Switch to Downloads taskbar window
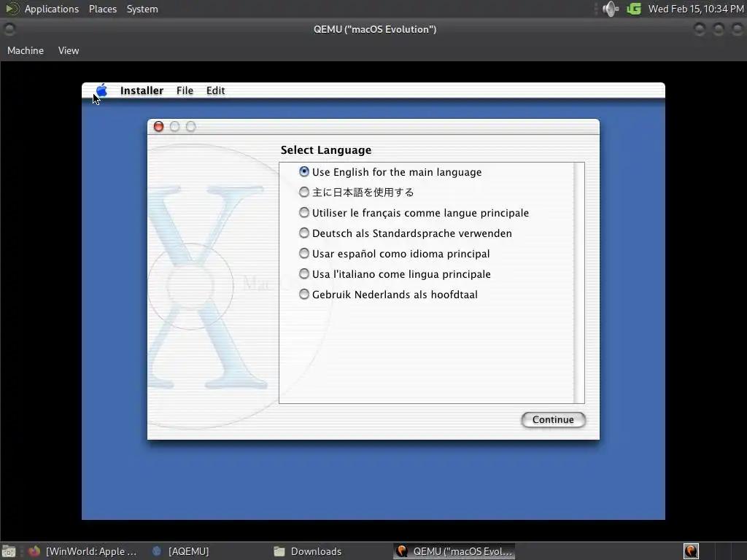This screenshot has width=747, height=560. tap(309, 551)
